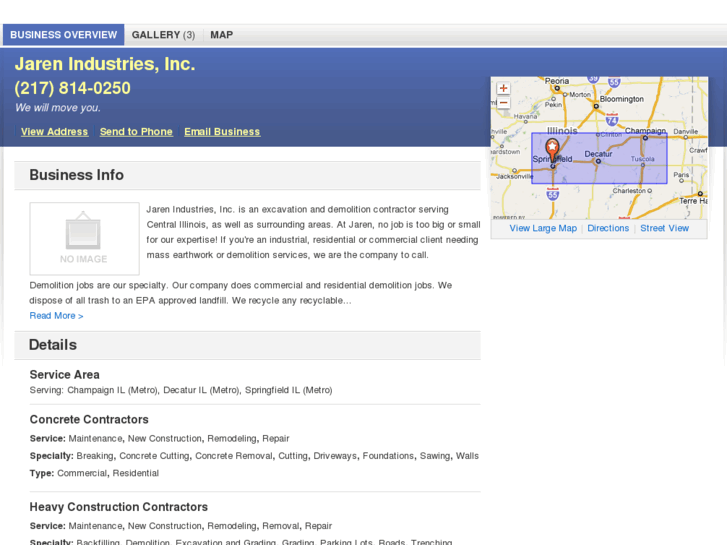Click the Business Info section heading
This screenshot has height=545, width=727.
click(77, 175)
